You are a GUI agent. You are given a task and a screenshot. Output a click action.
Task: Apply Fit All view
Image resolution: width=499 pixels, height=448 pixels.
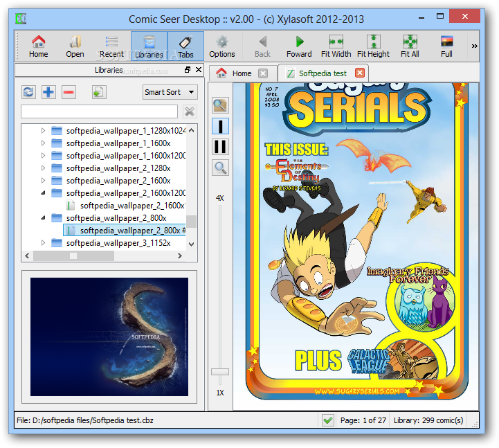click(x=410, y=46)
